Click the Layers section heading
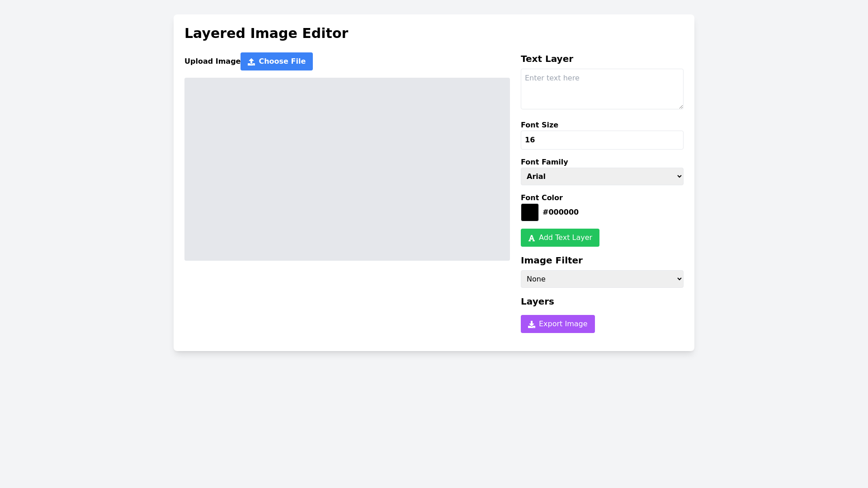 pyautogui.click(x=537, y=301)
